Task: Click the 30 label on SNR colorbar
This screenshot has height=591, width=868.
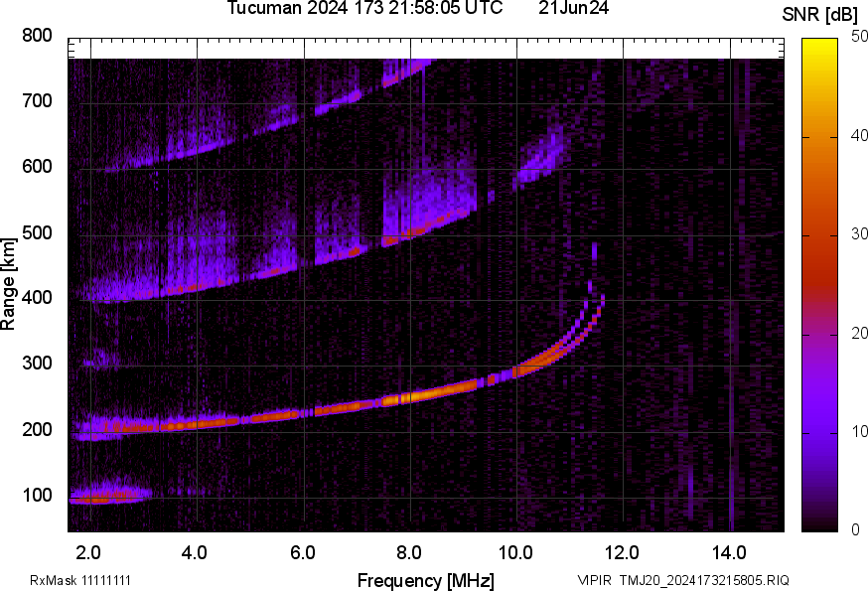Action: click(859, 234)
